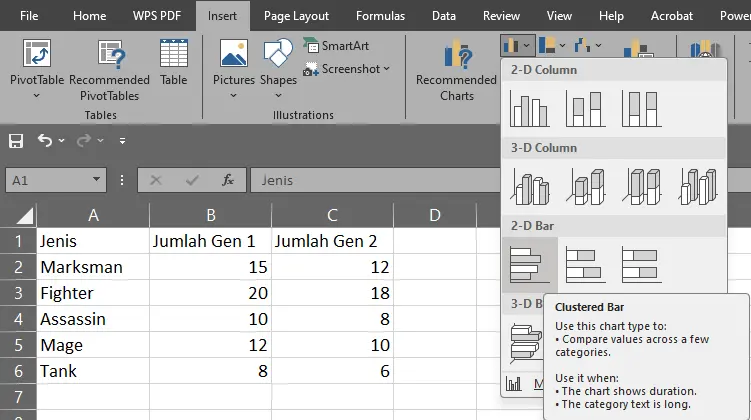Insert a PivotTable
Image resolution: width=751 pixels, height=420 pixels.
click(x=37, y=68)
